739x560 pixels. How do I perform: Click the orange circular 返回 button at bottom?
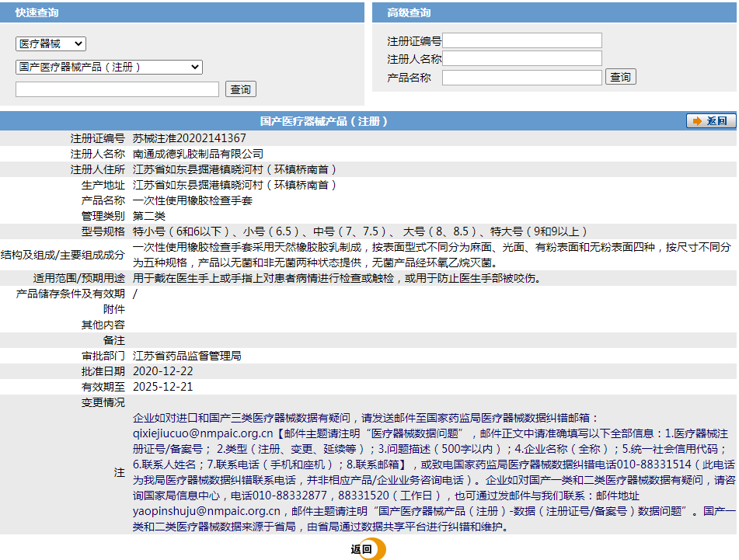coord(366,549)
